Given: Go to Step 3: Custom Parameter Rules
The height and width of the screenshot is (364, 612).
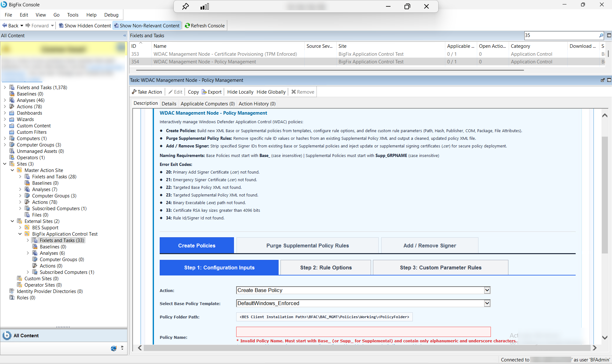Looking at the screenshot, I should pyautogui.click(x=441, y=268).
